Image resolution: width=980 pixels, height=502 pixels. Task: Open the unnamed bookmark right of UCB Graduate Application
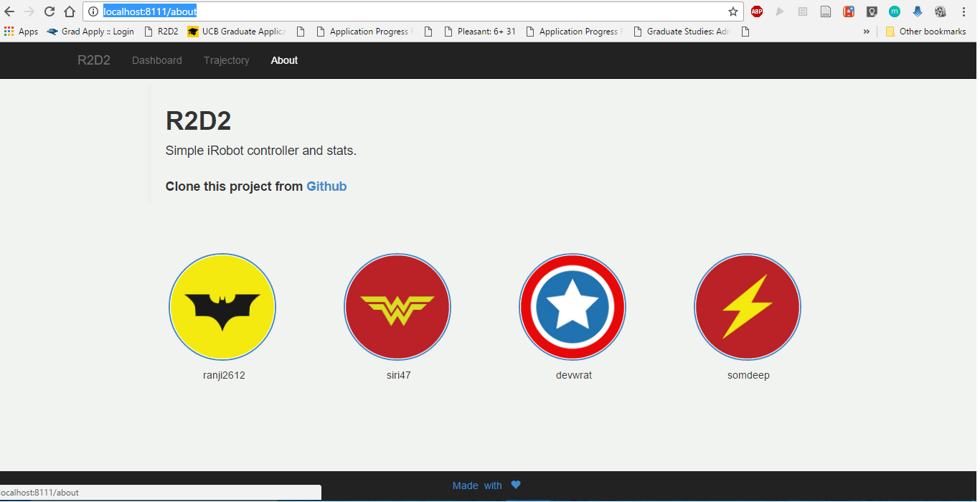tap(301, 32)
